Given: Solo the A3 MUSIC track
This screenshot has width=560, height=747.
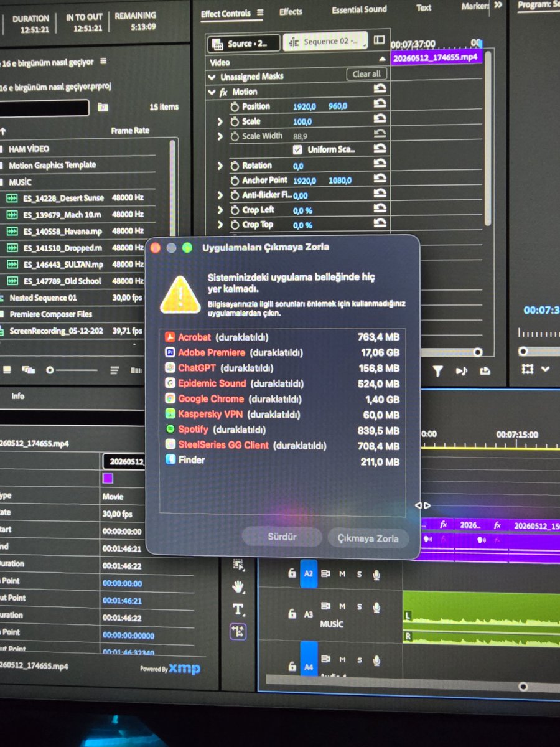Looking at the screenshot, I should coord(359,606).
